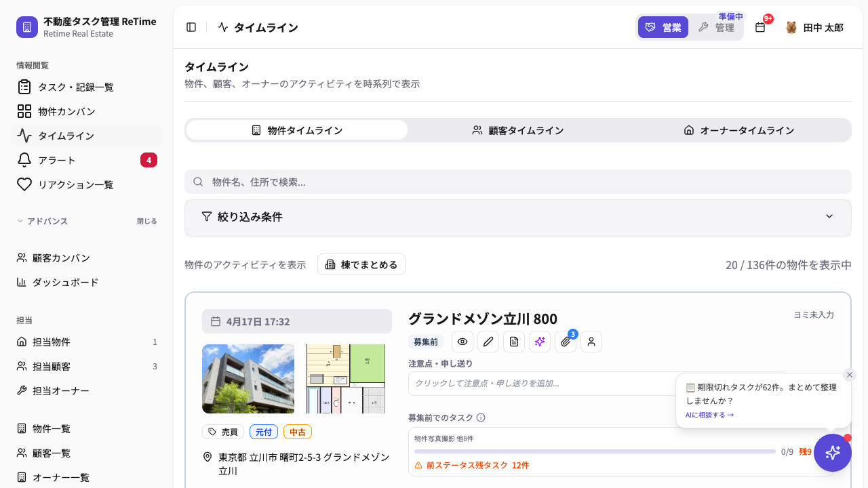The height and width of the screenshot is (488, 868).
Task: Open タスク・記録一覧 in sidebar
Action: tap(87, 87)
